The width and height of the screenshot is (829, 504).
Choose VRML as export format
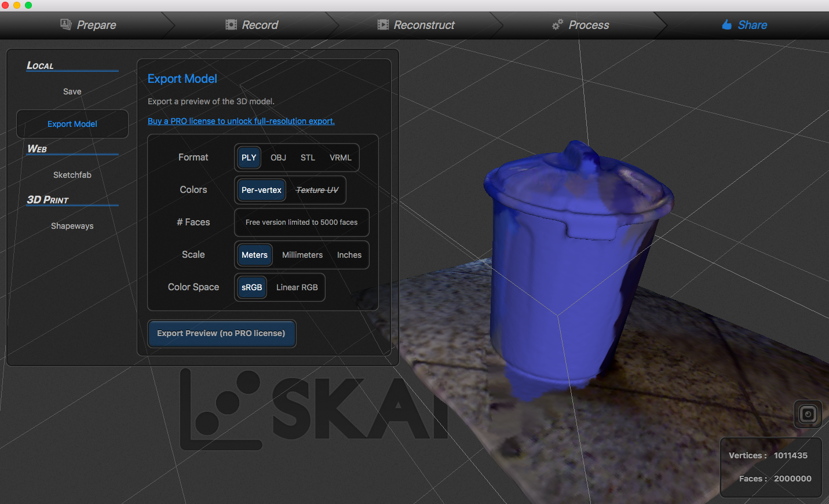[x=341, y=158]
